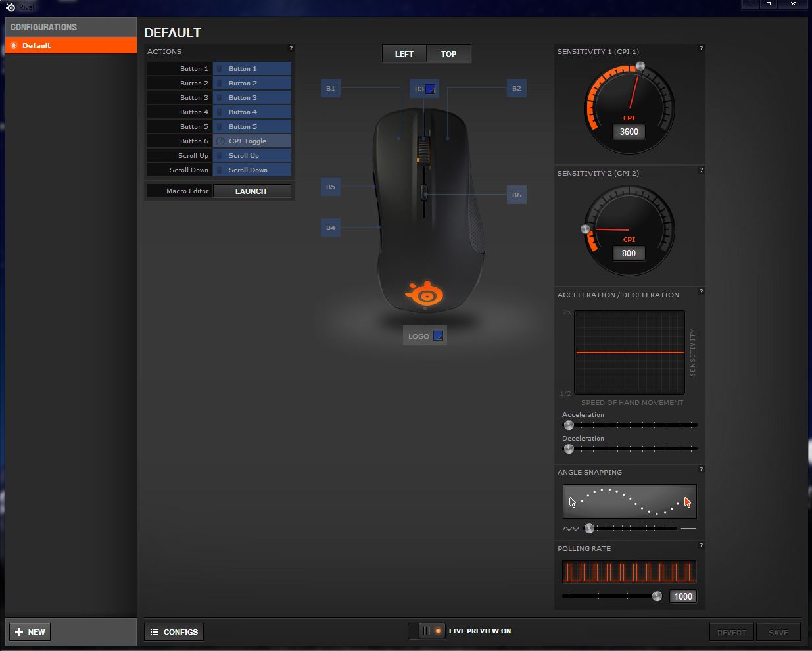The width and height of the screenshot is (812, 651).
Task: Open Scroll Up action assignment
Action: coord(252,155)
